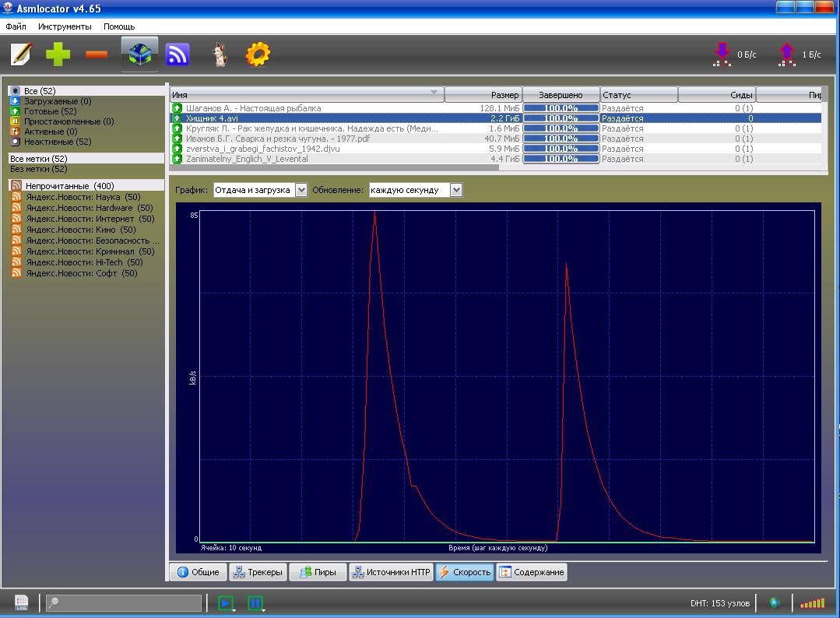840x618 pixels.
Task: Expand the Имя column header sort arrow
Action: [x=434, y=93]
